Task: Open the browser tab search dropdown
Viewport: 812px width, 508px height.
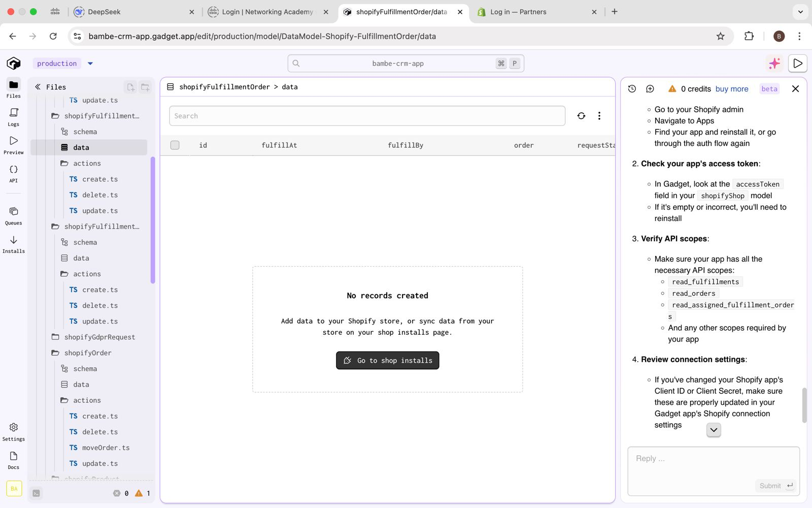Action: point(800,12)
